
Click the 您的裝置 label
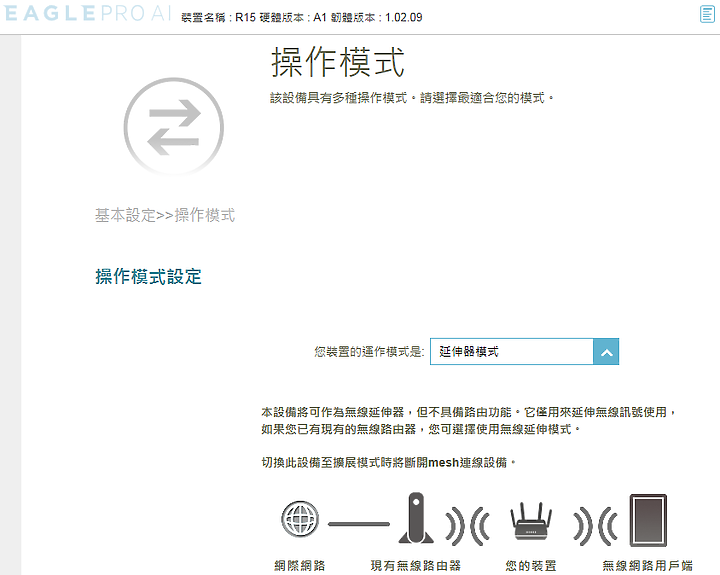[531, 565]
